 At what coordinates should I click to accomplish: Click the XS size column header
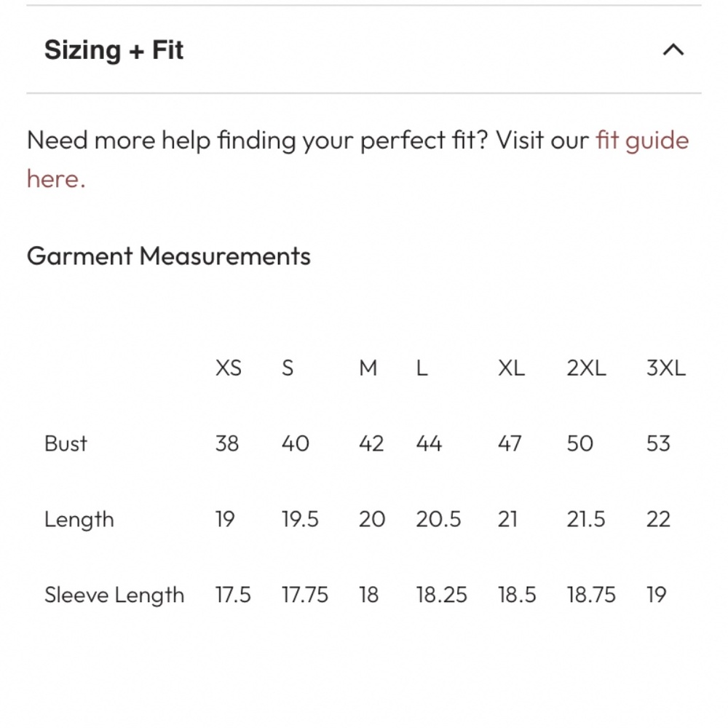[x=229, y=368]
